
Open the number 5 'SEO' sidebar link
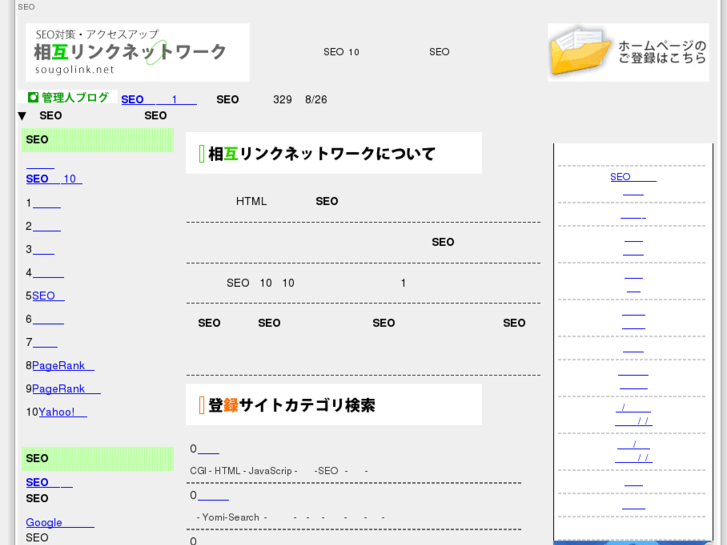(48, 296)
